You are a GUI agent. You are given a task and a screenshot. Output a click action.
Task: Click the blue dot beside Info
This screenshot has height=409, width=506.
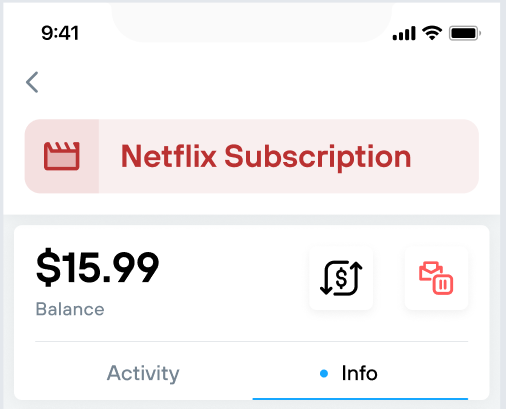tap(324, 373)
